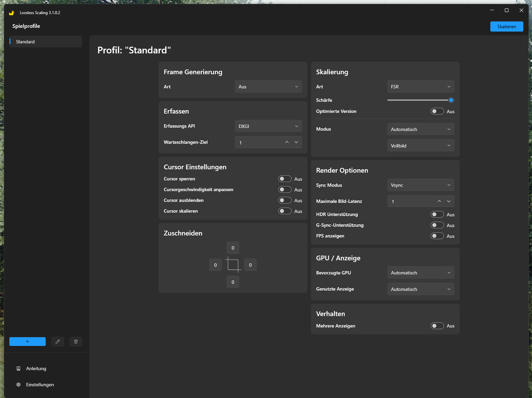Toggle Cursor sperren switch
The image size is (532, 398).
tap(285, 179)
